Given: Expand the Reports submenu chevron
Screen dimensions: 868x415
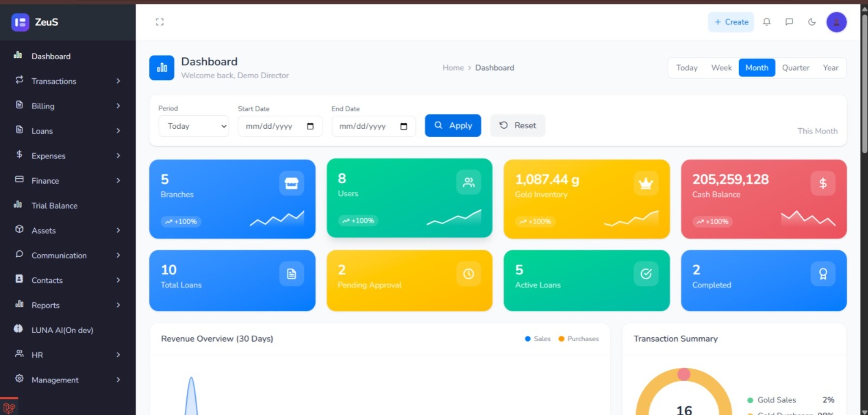Looking at the screenshot, I should (x=118, y=305).
